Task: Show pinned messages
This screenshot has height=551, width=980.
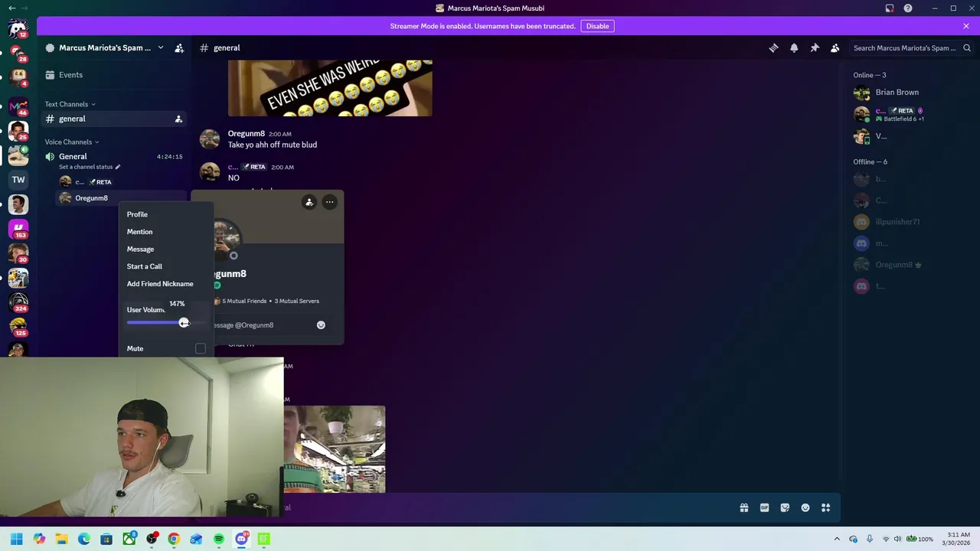Action: (x=815, y=47)
